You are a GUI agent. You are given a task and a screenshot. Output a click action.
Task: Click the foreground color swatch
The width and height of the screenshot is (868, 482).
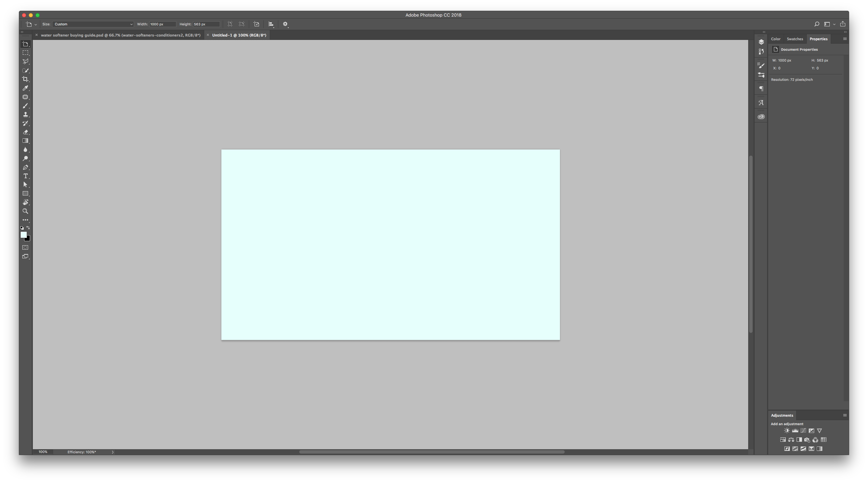click(24, 235)
